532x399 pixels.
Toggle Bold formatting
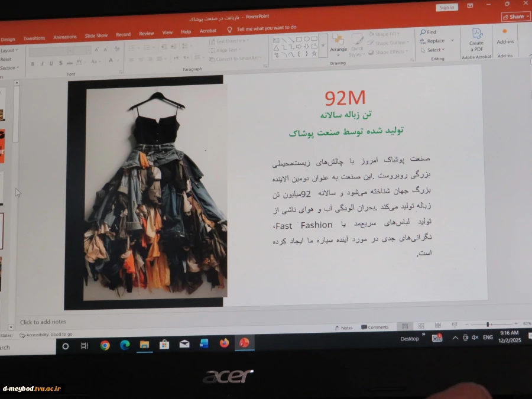(x=33, y=64)
